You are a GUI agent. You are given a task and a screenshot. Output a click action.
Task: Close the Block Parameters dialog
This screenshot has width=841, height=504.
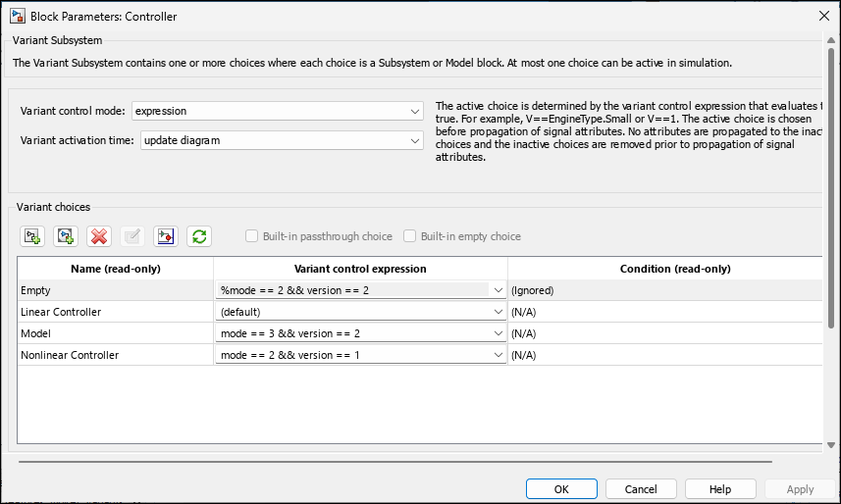click(822, 16)
